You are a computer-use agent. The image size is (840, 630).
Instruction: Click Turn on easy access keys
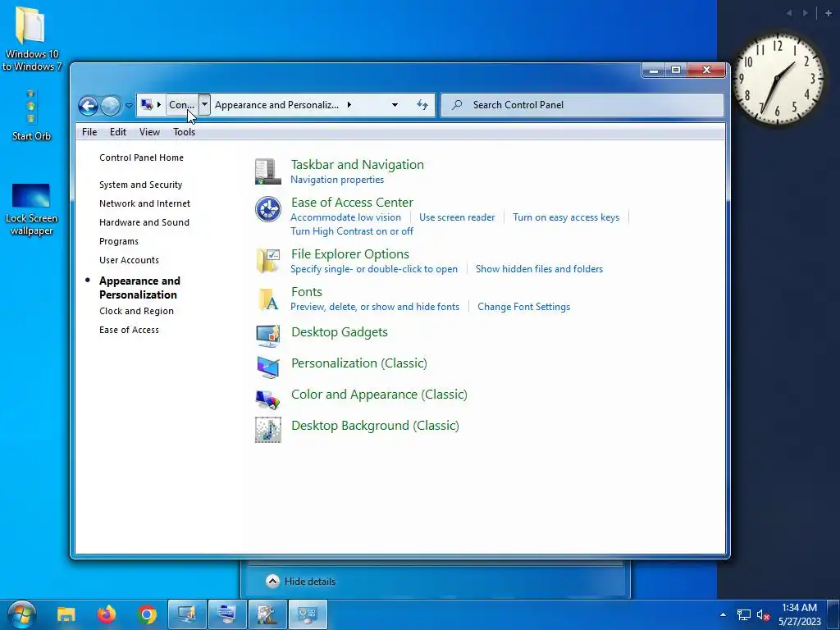pyautogui.click(x=566, y=217)
